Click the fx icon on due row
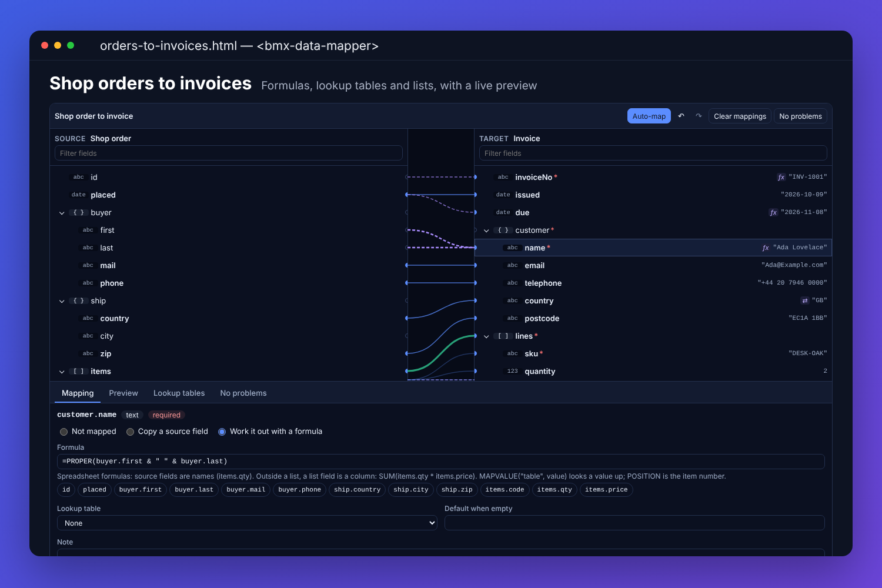 pyautogui.click(x=773, y=212)
